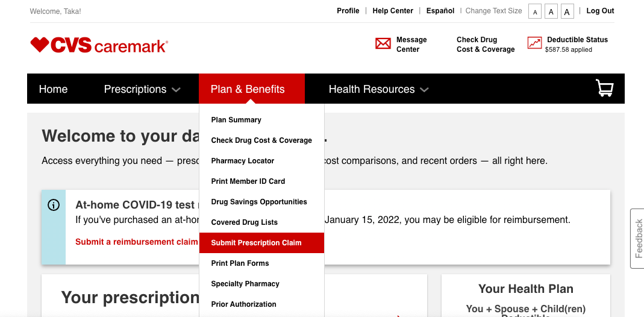Image resolution: width=644 pixels, height=317 pixels.
Task: Open Message Center envelope icon
Action: pyautogui.click(x=383, y=43)
